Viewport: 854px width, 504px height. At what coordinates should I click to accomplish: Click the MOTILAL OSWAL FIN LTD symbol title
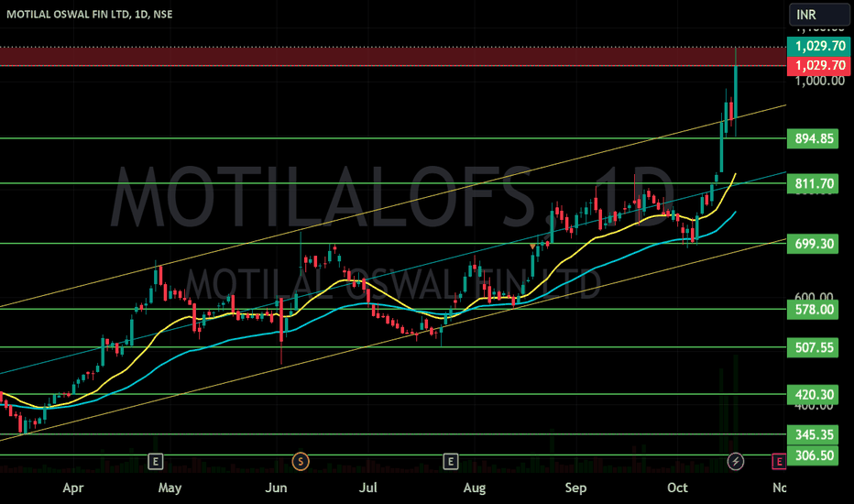click(x=89, y=14)
